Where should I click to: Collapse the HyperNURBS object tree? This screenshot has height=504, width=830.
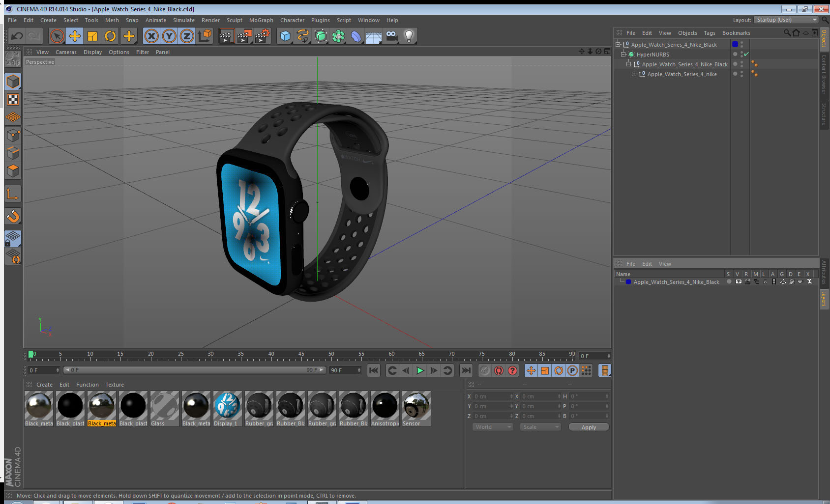[x=623, y=54]
